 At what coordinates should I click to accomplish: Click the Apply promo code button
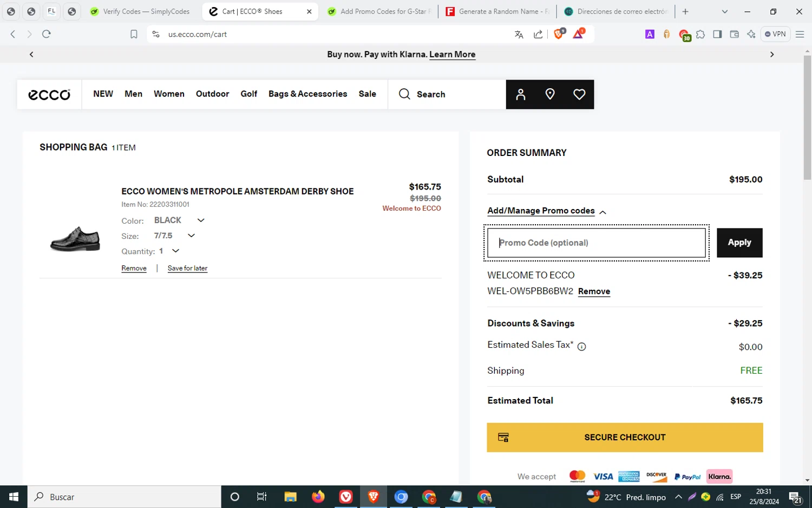click(x=739, y=243)
